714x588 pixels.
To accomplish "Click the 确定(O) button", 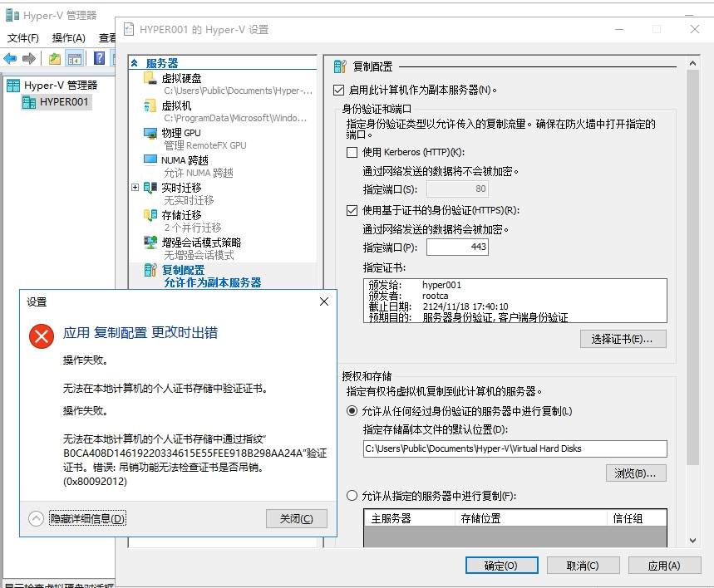I will tap(501, 566).
